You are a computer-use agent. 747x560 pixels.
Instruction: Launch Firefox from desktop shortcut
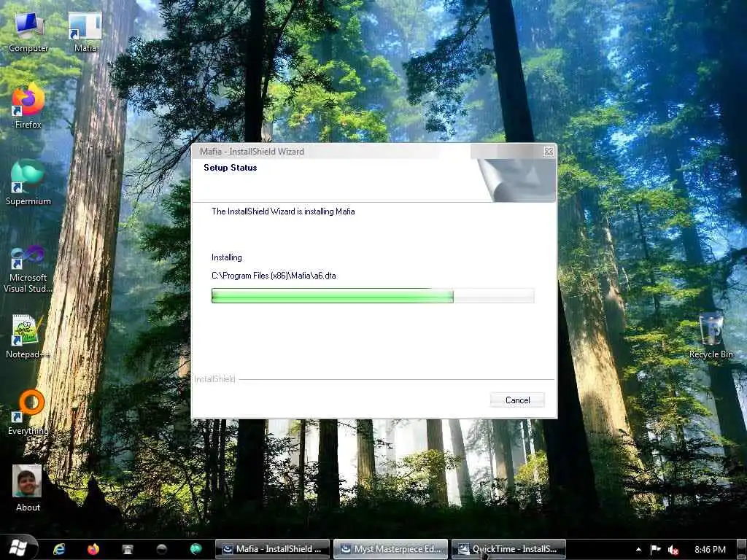[x=28, y=106]
